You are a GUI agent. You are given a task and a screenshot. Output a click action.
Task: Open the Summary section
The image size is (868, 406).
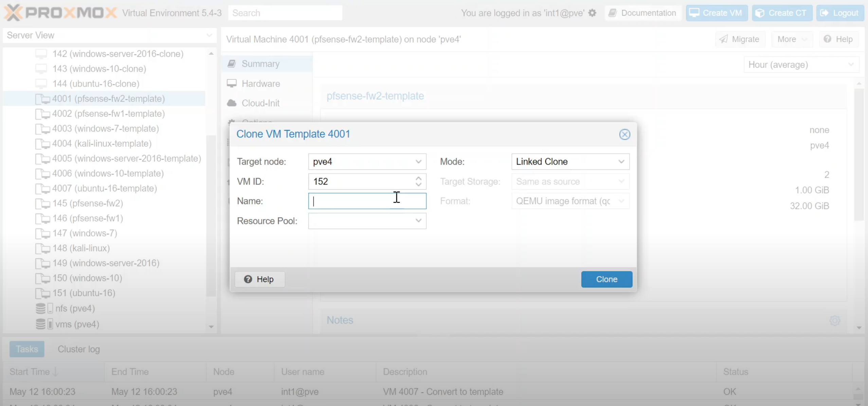(x=267, y=64)
